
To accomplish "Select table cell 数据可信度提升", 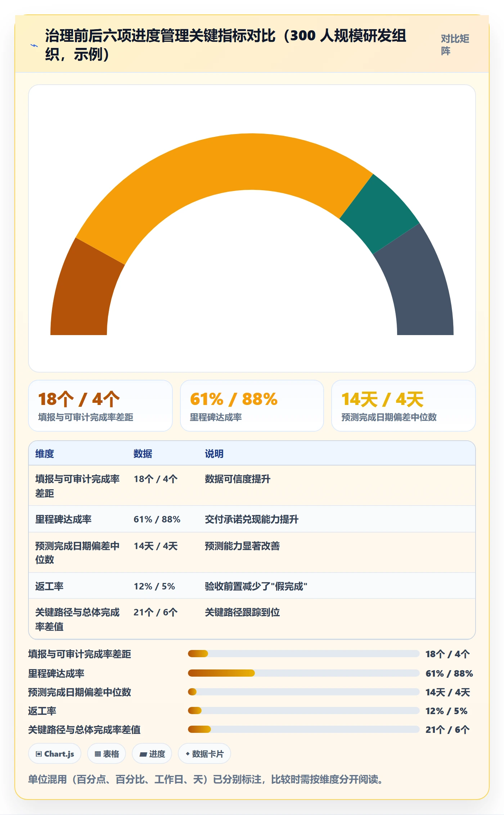I will pos(238,479).
